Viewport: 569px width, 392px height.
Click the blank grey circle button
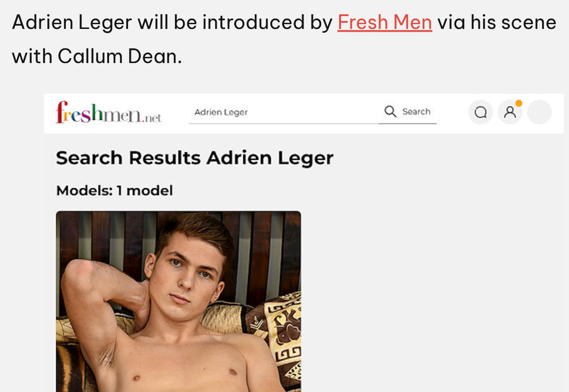click(x=539, y=112)
